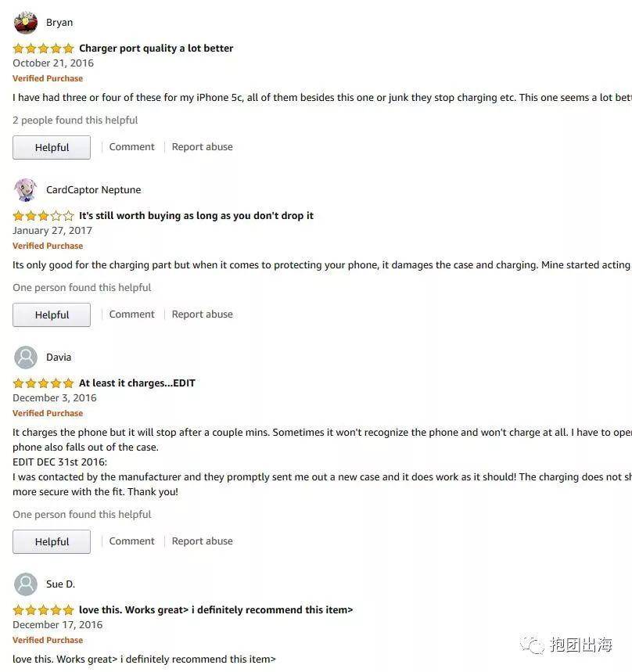Click the three-star rating on CardCaptor Neptune's review

44,216
